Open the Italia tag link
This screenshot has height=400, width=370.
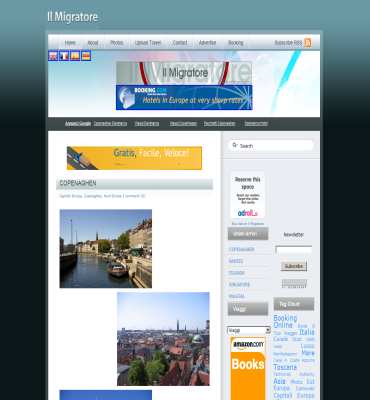coord(307,332)
